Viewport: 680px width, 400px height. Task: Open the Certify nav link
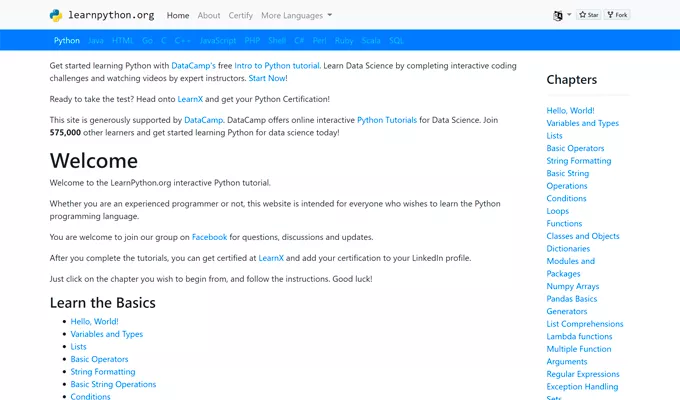click(240, 16)
